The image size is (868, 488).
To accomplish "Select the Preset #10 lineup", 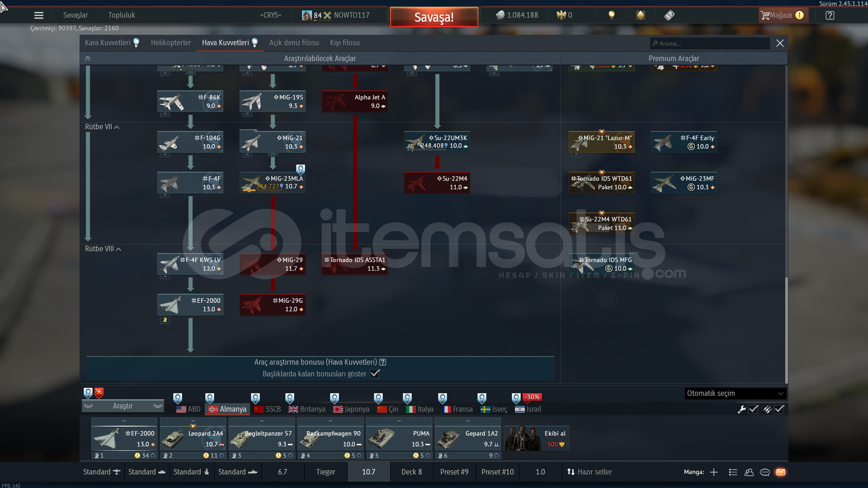I will pyautogui.click(x=497, y=472).
